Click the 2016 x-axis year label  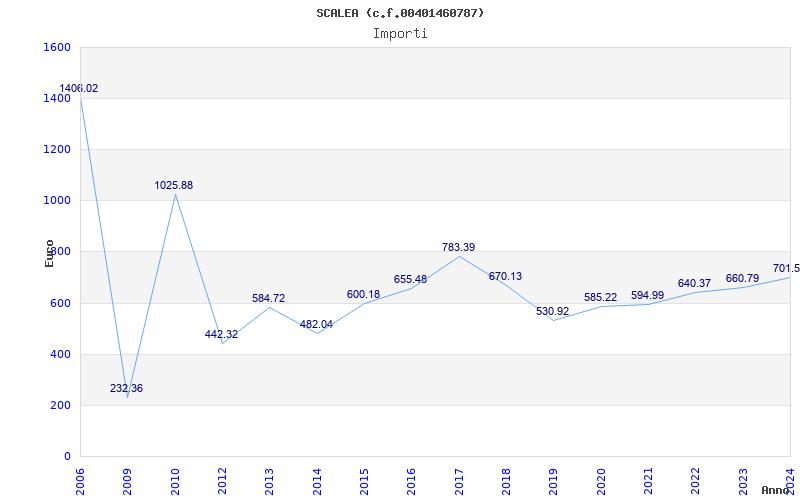click(x=412, y=481)
